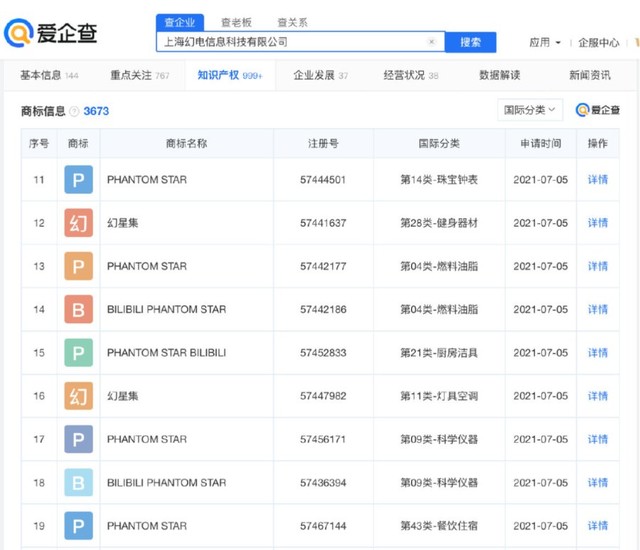Open the 企服中心 link
Image resolution: width=640 pixels, height=550 pixels.
599,42
